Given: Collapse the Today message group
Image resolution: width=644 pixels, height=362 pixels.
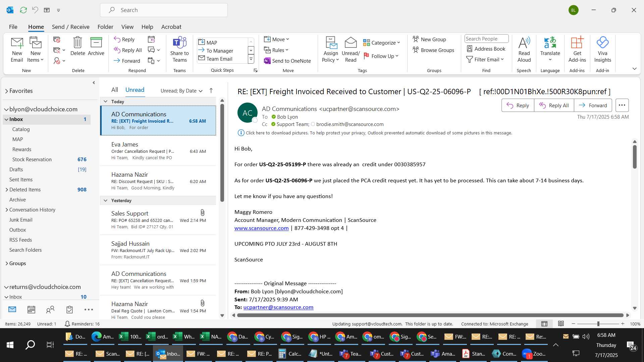Looking at the screenshot, I should click(x=105, y=102).
